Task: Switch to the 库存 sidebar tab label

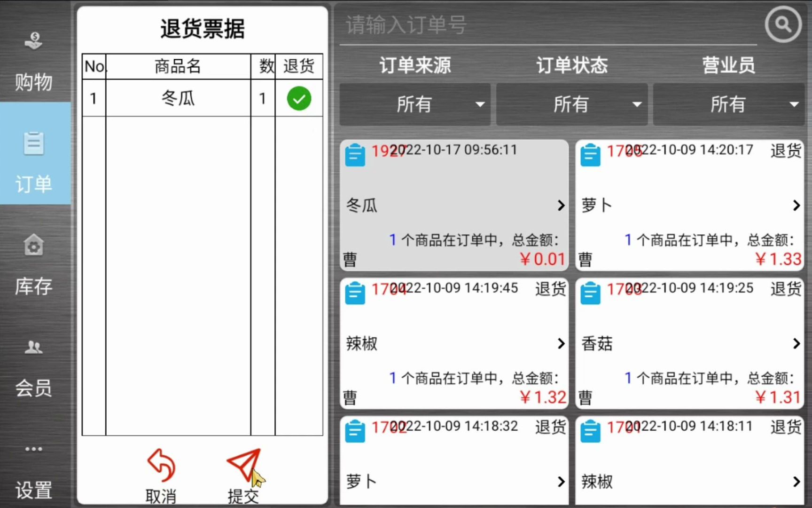Action: click(x=33, y=286)
